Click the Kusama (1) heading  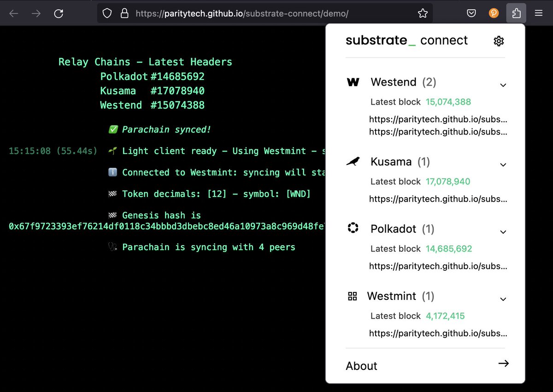tap(400, 162)
